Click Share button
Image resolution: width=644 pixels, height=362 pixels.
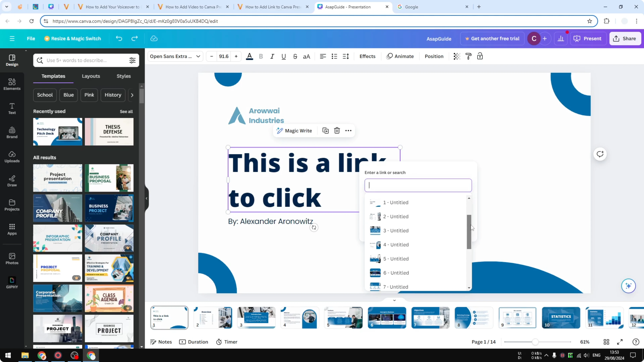coord(625,38)
